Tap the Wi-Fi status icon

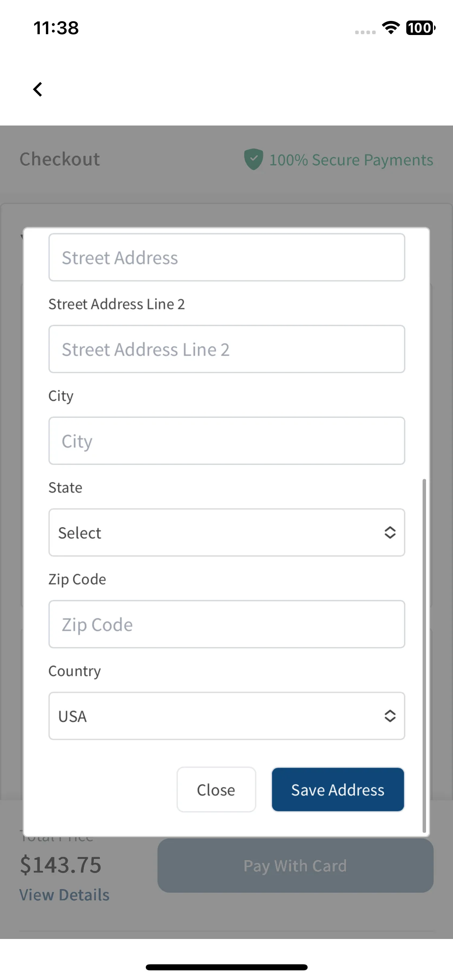click(391, 28)
